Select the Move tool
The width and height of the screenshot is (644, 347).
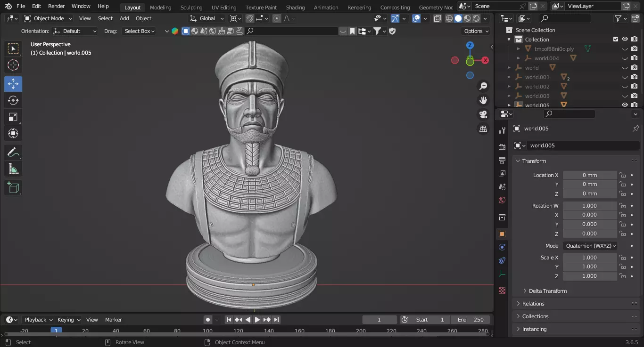13,84
